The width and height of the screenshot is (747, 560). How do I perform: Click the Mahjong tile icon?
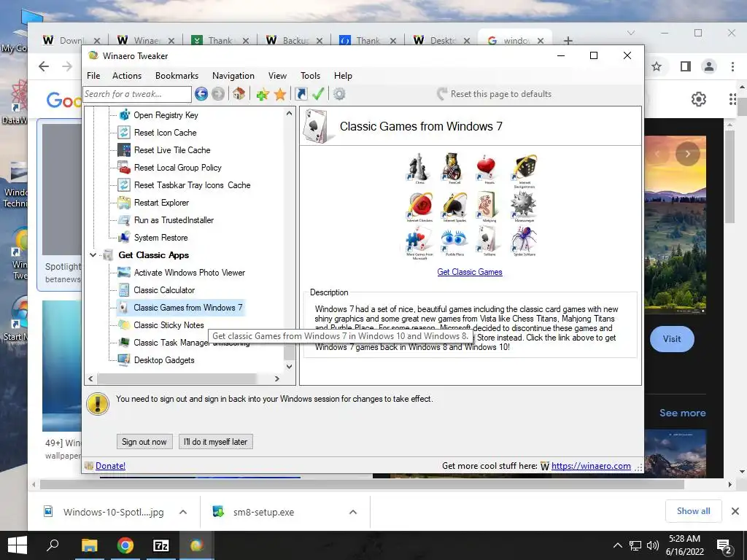[487, 205]
